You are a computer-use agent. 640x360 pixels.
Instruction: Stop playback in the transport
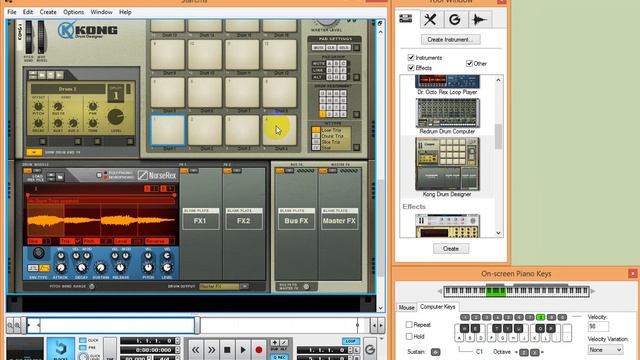click(227, 350)
